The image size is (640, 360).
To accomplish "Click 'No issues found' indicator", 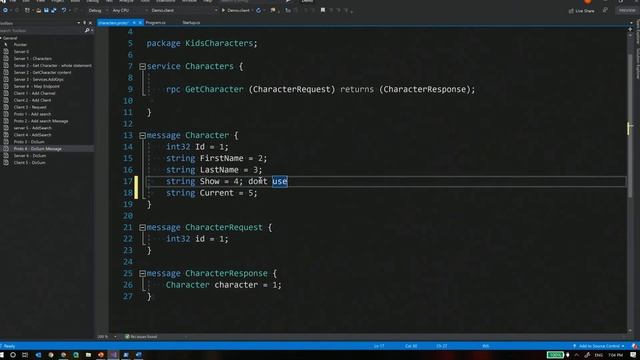I will coord(141,337).
